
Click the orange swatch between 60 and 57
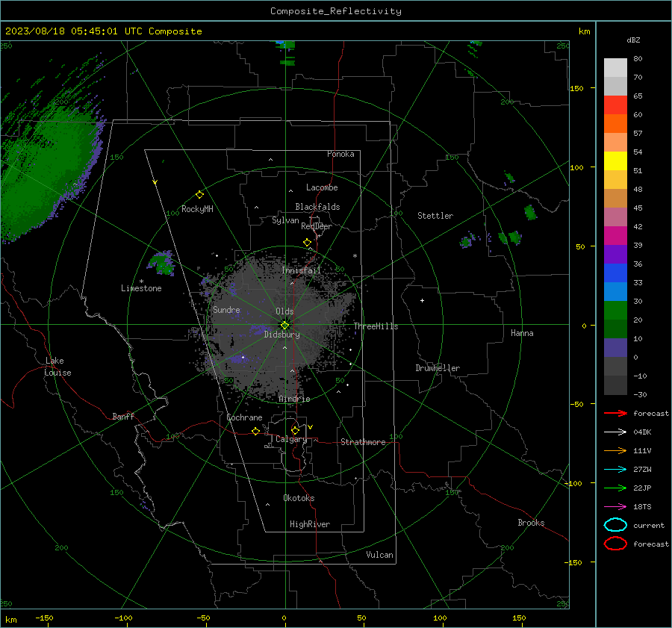coord(615,124)
